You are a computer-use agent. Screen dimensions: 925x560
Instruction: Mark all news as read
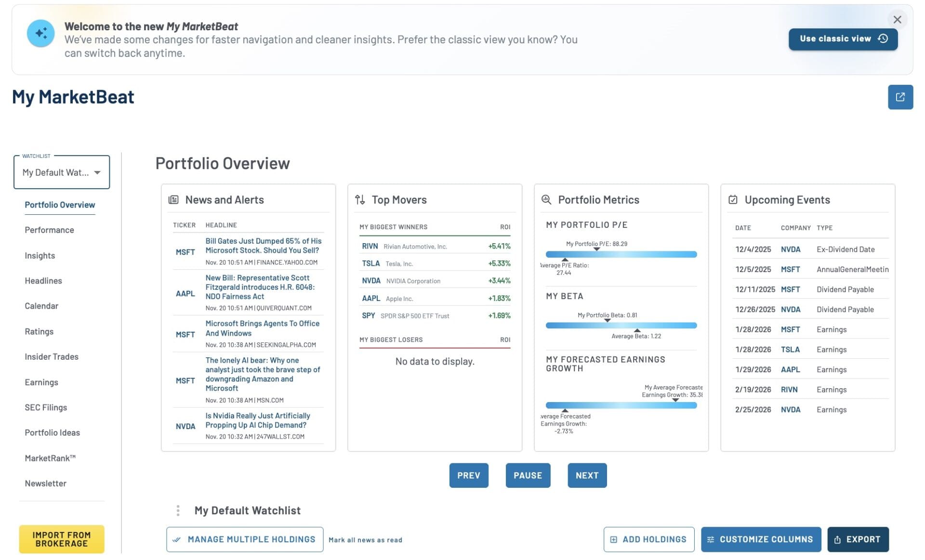365,540
